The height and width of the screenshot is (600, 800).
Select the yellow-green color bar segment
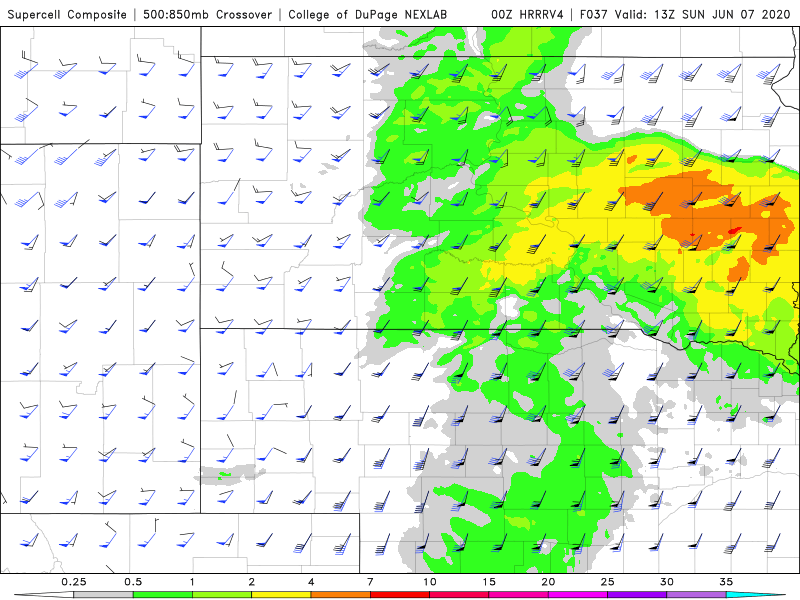222,595
